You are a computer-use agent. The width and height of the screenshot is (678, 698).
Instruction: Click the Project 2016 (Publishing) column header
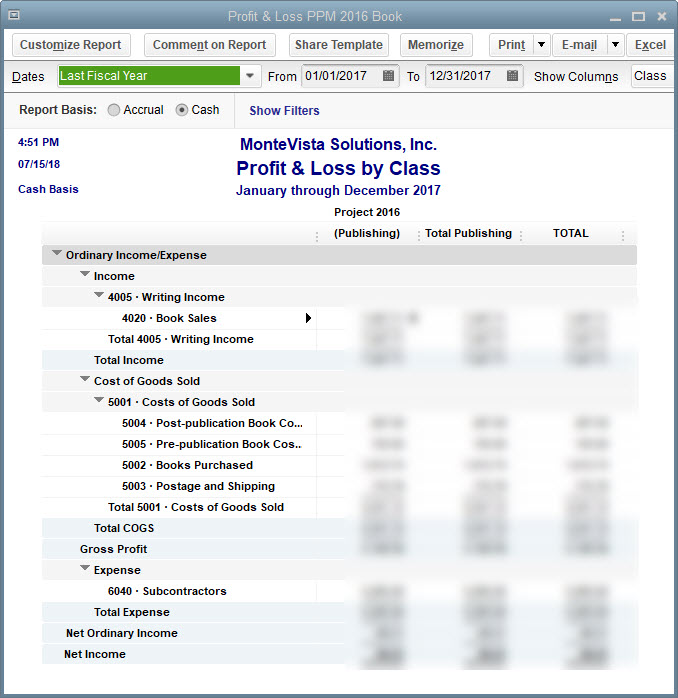coord(367,223)
